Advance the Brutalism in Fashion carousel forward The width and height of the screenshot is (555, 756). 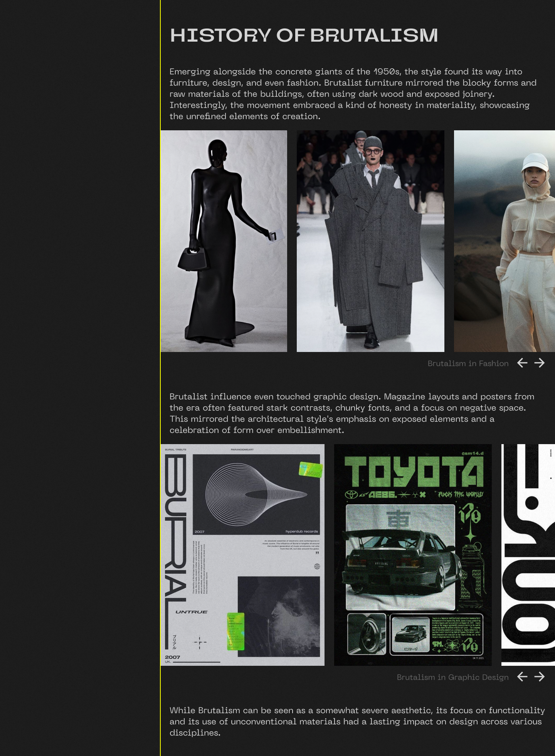(x=540, y=363)
